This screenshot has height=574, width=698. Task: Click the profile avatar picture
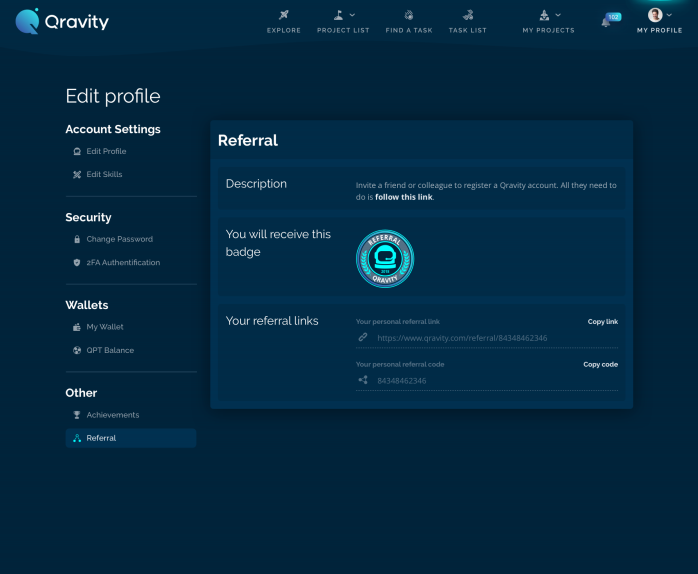655,15
